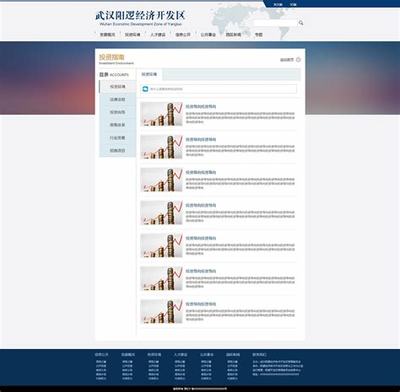This screenshot has width=400, height=392.
Task: Open the second item in main navigation bar
Action: [132, 34]
